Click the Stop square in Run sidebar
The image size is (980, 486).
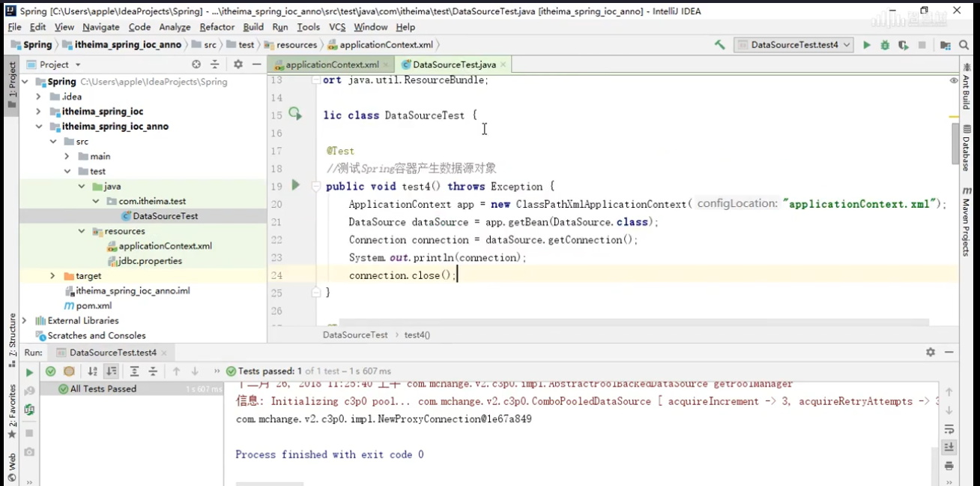pyautogui.click(x=29, y=433)
